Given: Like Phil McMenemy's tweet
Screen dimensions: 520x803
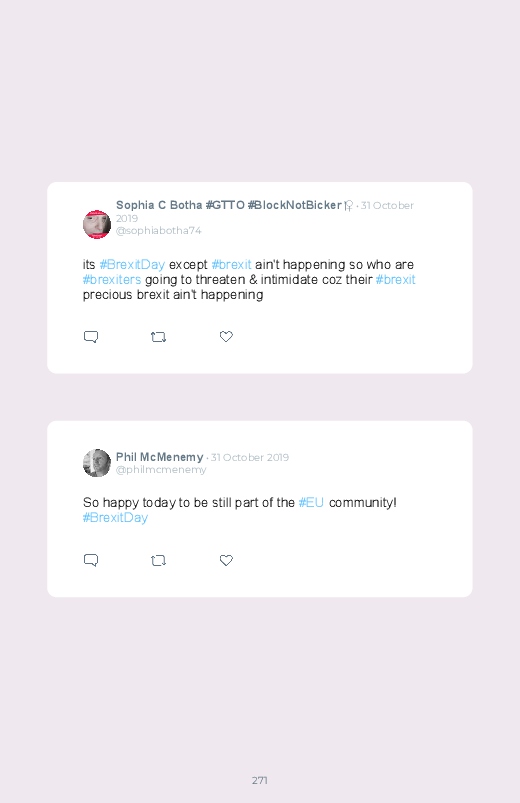Looking at the screenshot, I should point(226,560).
